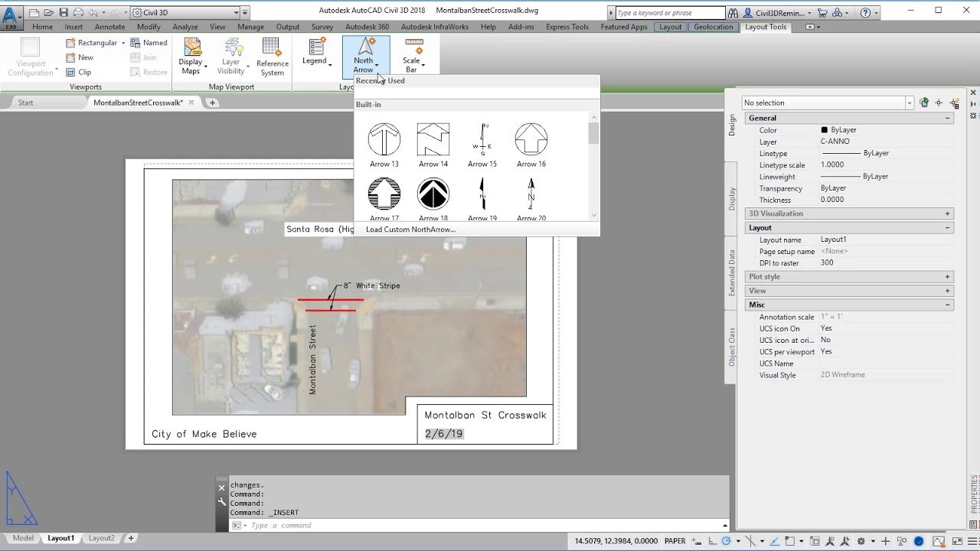Select Arrow 13 north arrow style

384,145
